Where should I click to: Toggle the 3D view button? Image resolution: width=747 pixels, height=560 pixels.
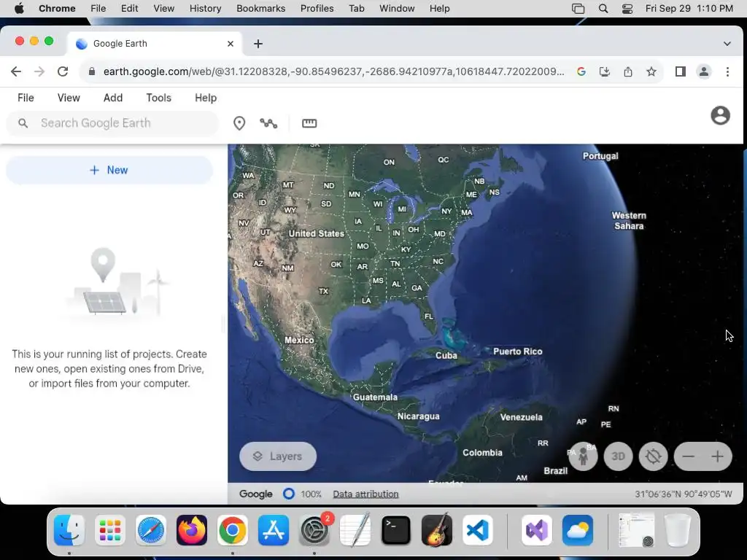point(618,456)
